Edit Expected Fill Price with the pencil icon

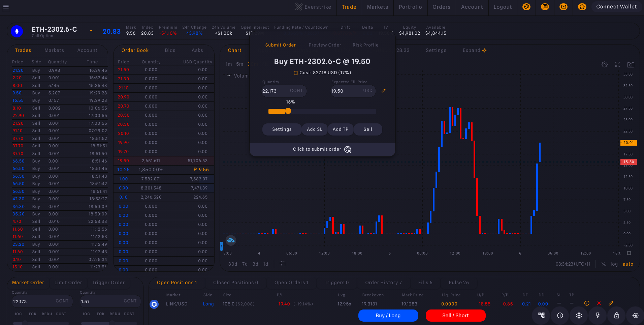[384, 91]
